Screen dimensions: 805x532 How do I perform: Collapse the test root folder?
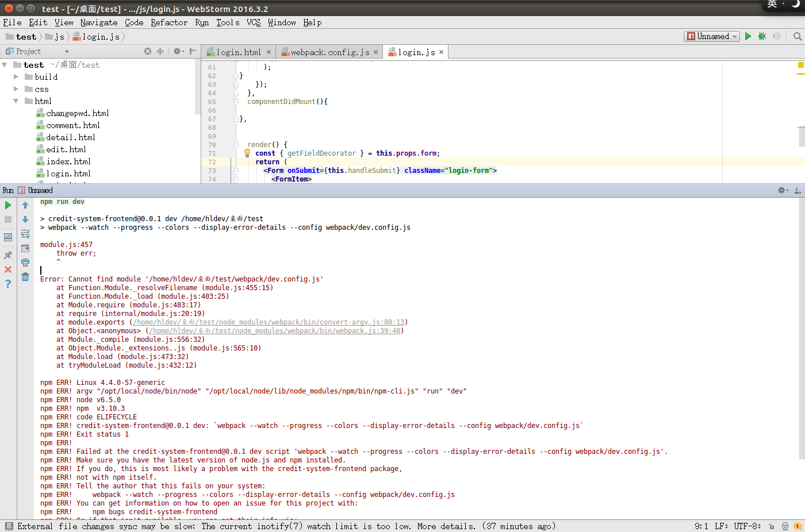[5, 65]
